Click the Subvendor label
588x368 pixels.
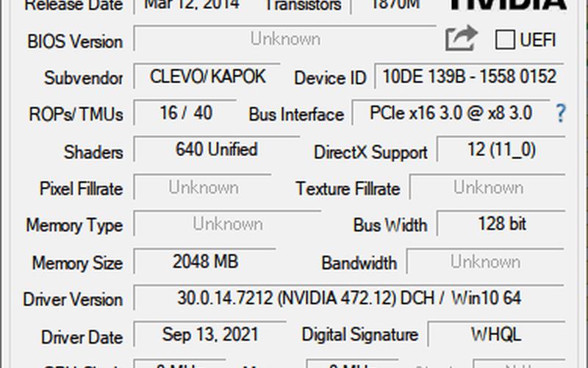84,78
